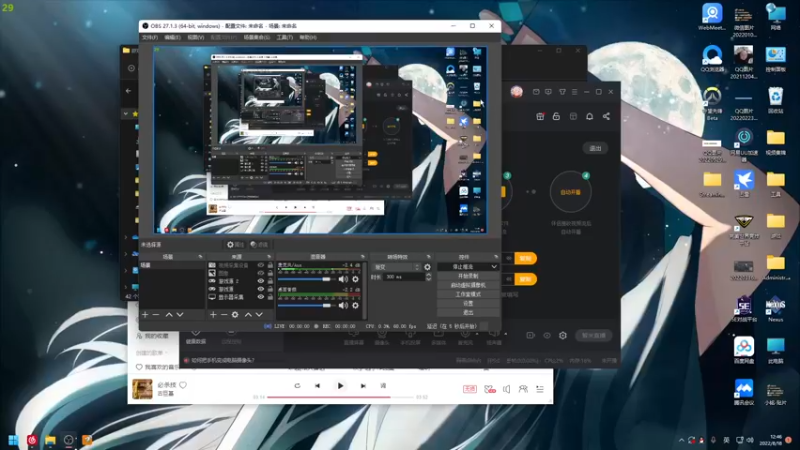Toggle visibility of 显示器采集 source
The height and width of the screenshot is (450, 800).
click(x=261, y=297)
